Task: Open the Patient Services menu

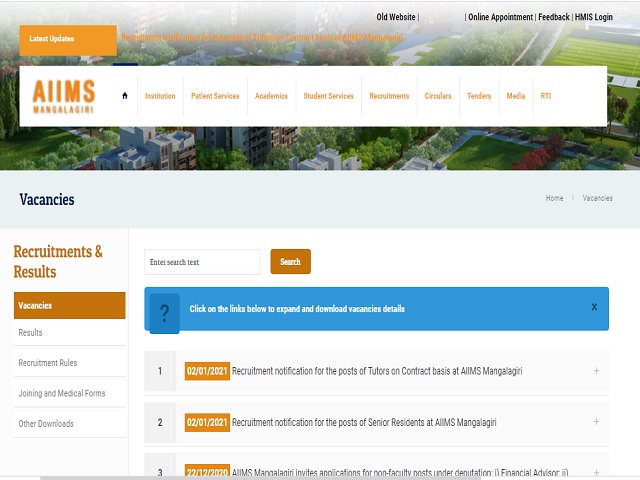Action: click(x=215, y=96)
